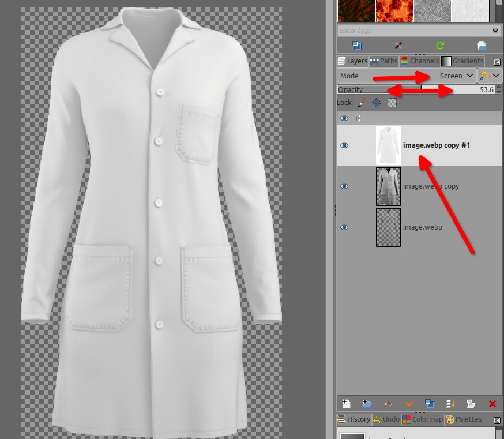504x439 pixels.
Task: Click the blend mode group switch icon
Action: [x=484, y=76]
